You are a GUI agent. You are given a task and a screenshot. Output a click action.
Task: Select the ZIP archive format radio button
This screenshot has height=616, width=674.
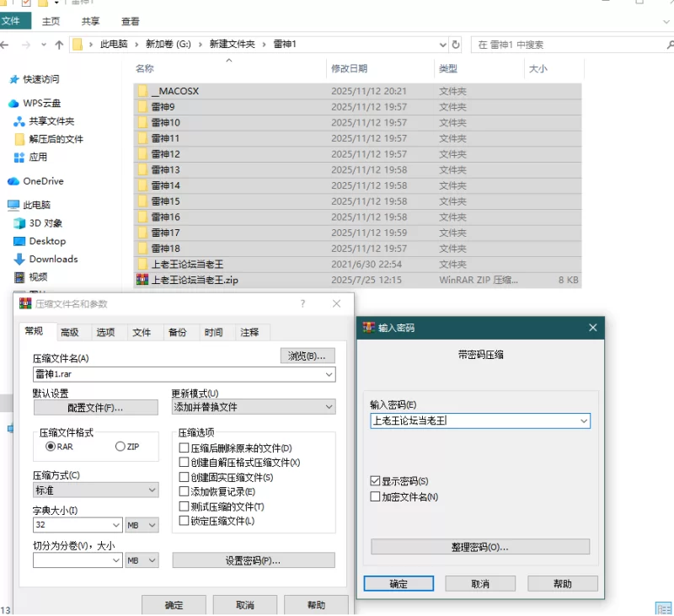[120, 447]
